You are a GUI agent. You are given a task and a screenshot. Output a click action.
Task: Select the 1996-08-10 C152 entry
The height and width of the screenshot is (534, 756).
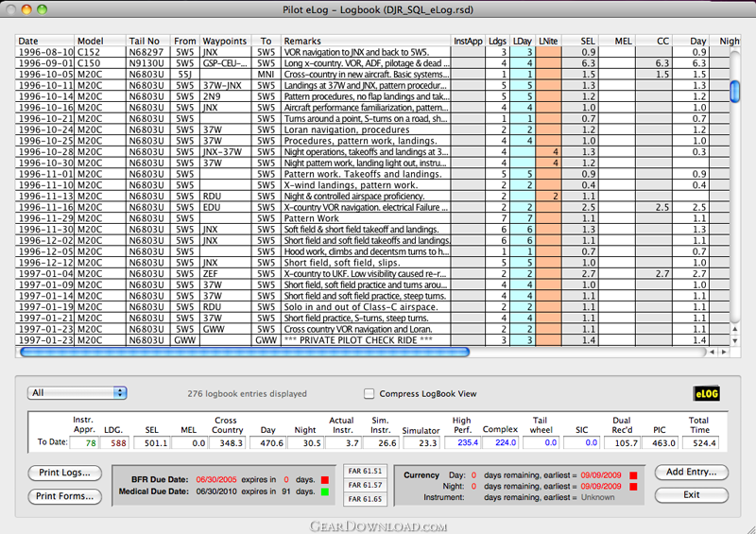tap(371, 52)
